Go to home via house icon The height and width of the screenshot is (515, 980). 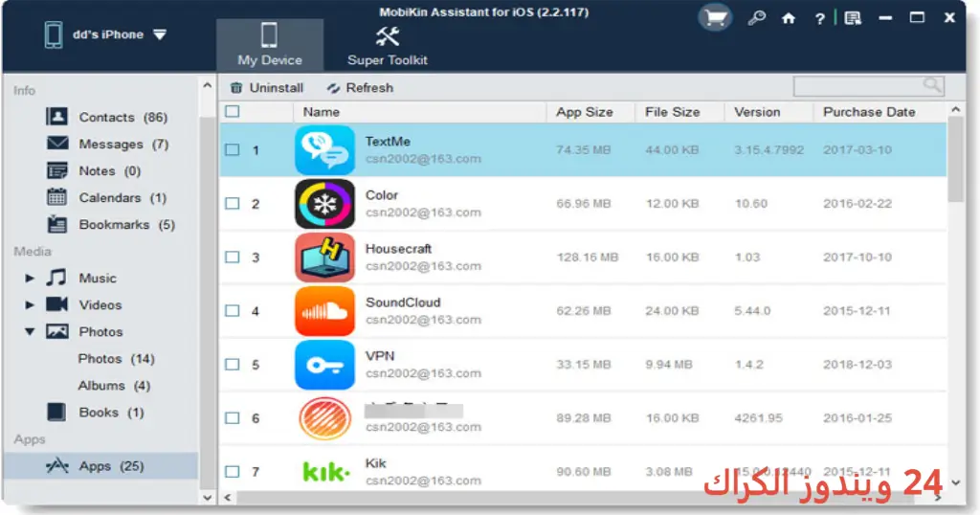point(789,18)
